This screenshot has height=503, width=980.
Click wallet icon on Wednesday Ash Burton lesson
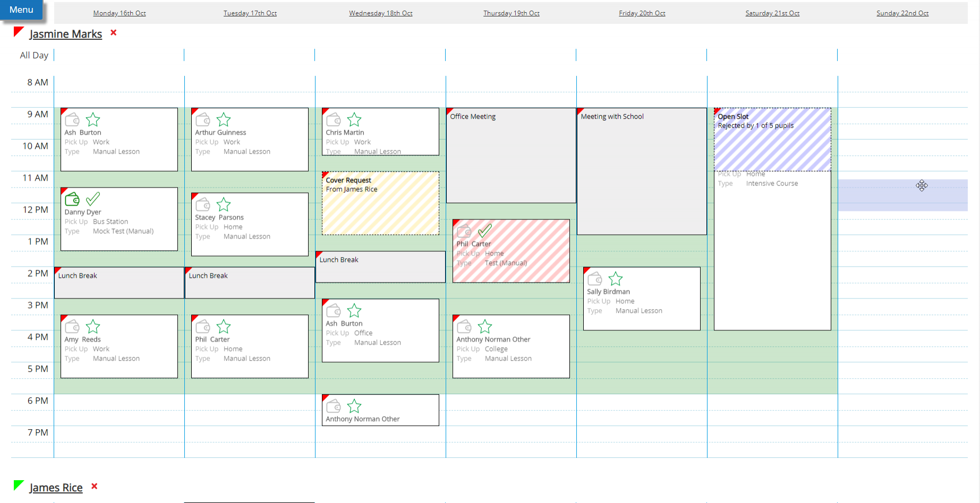point(334,311)
